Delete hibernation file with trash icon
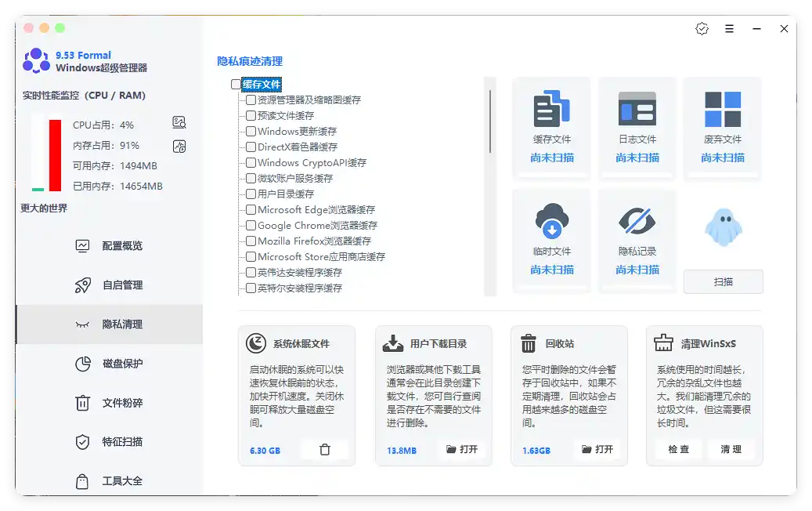Screen dimensions: 812x511 pyautogui.click(x=325, y=449)
